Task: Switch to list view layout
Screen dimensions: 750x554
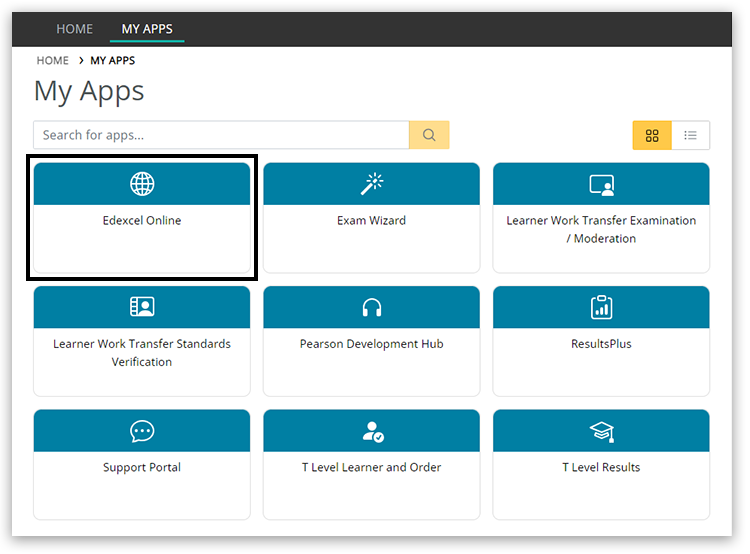Action: click(690, 135)
